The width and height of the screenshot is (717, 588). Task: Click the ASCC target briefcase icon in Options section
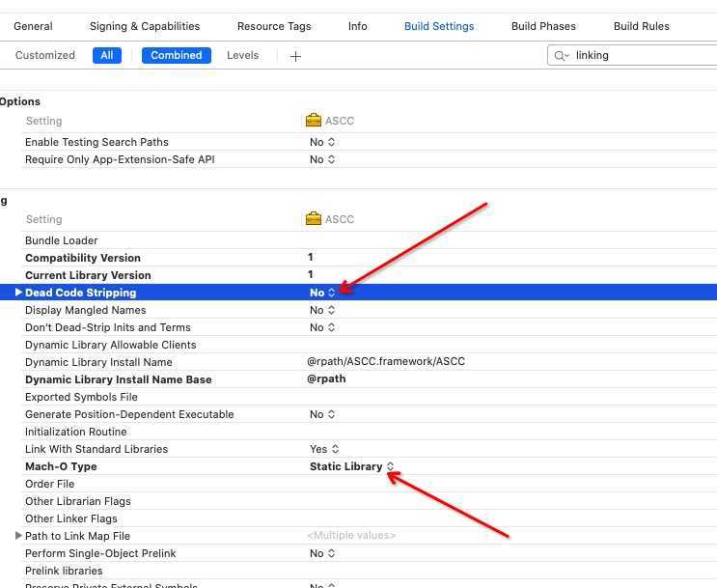[314, 121]
